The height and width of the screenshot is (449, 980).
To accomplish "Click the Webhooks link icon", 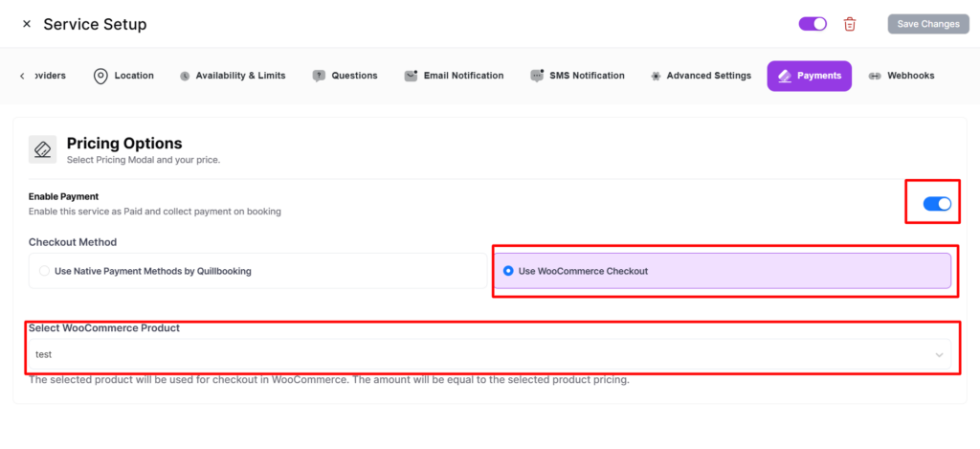I will [875, 76].
